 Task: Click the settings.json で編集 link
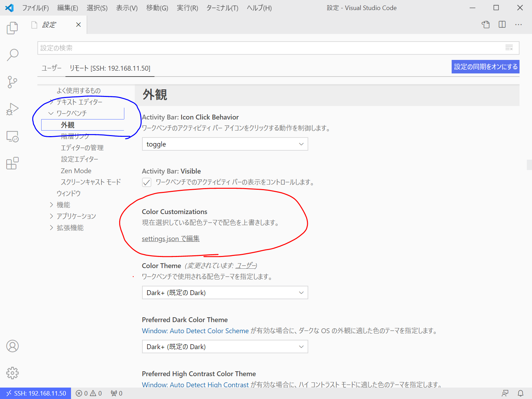(x=171, y=239)
